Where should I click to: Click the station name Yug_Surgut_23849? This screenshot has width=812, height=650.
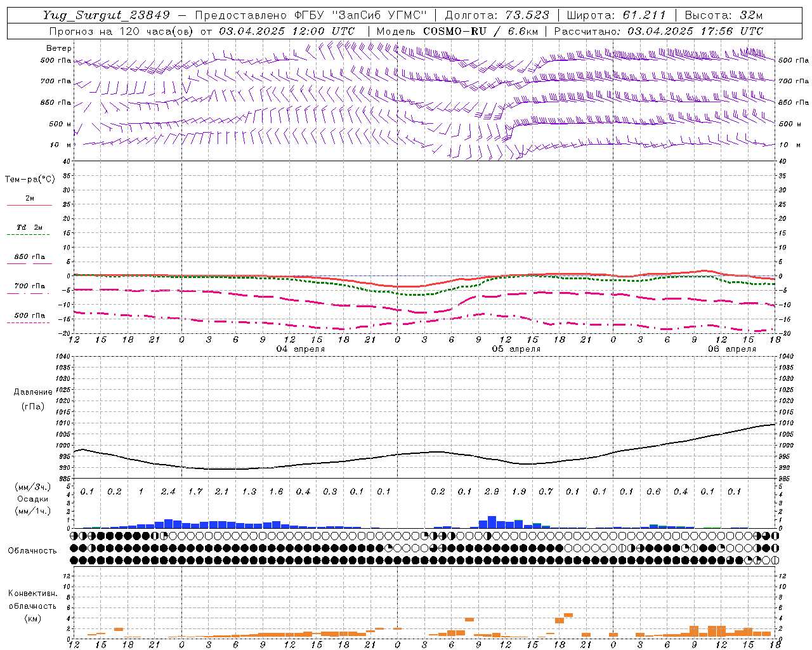107,15
